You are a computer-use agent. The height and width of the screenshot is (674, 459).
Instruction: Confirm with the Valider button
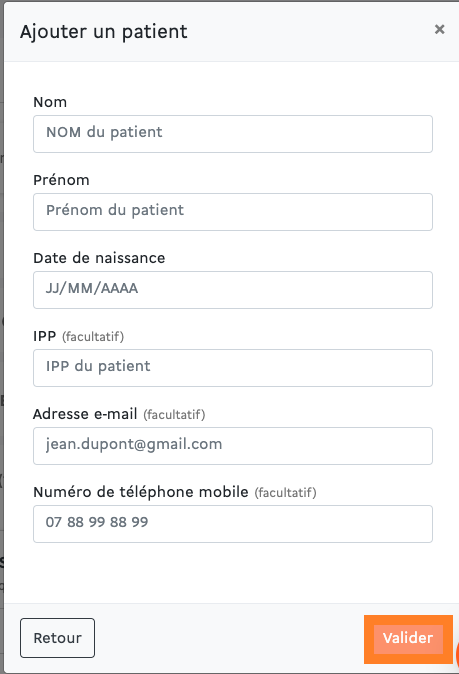(x=408, y=640)
